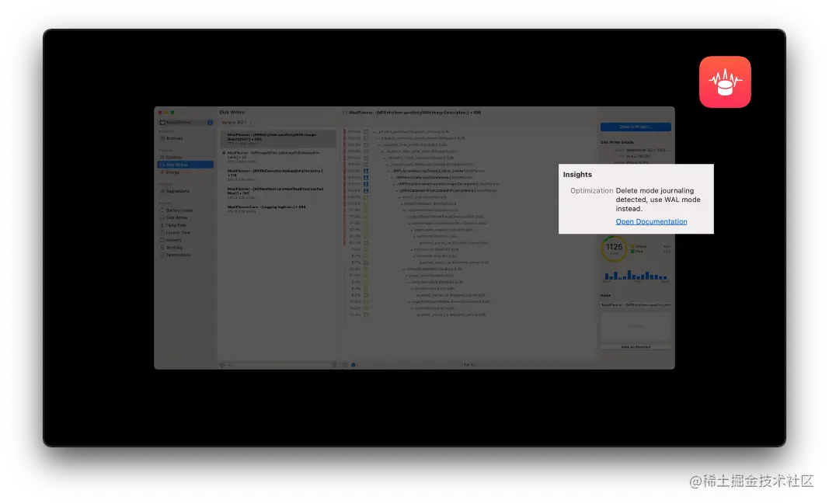Screen dimensions: 829x504
Task: Open Memory metric
Action: (173, 240)
